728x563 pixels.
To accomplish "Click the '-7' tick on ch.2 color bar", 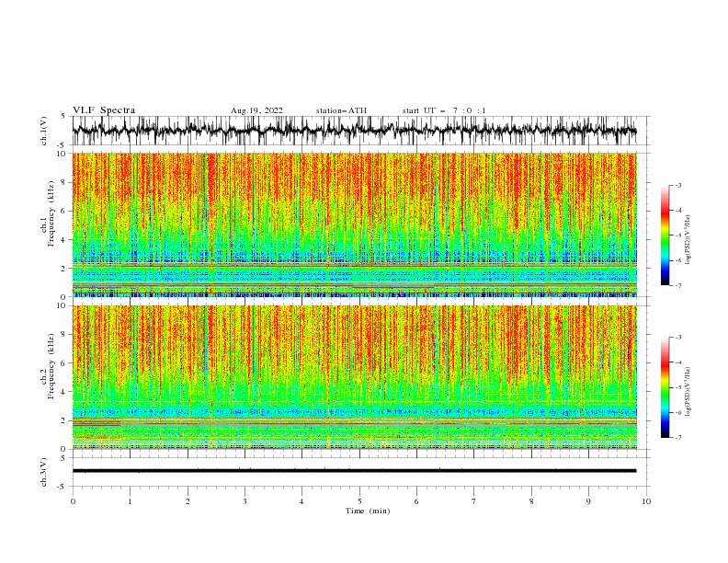I will [677, 438].
